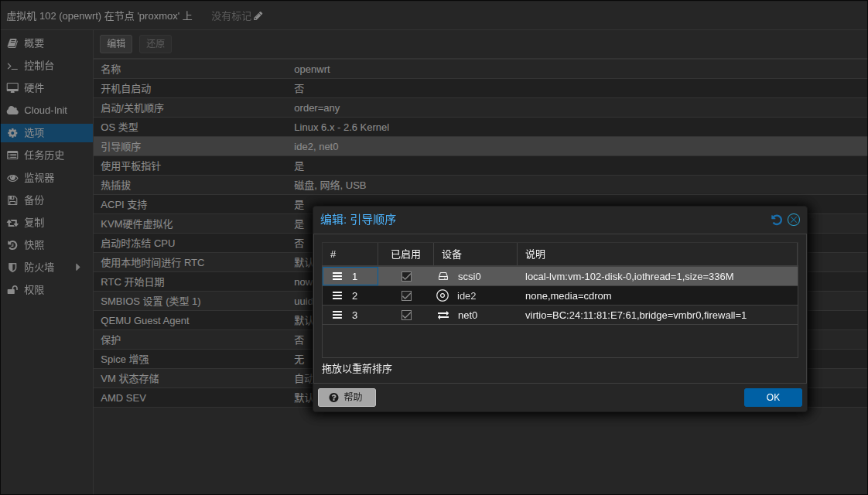Click the 编辑 button in toolbar
This screenshot has width=868, height=495.
click(116, 44)
